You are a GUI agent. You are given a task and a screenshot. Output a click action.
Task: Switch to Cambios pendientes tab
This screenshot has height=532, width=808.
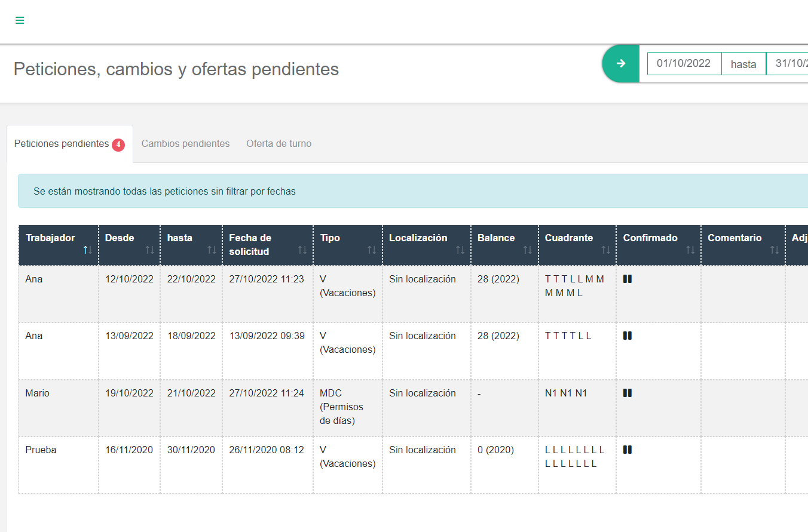pos(185,144)
